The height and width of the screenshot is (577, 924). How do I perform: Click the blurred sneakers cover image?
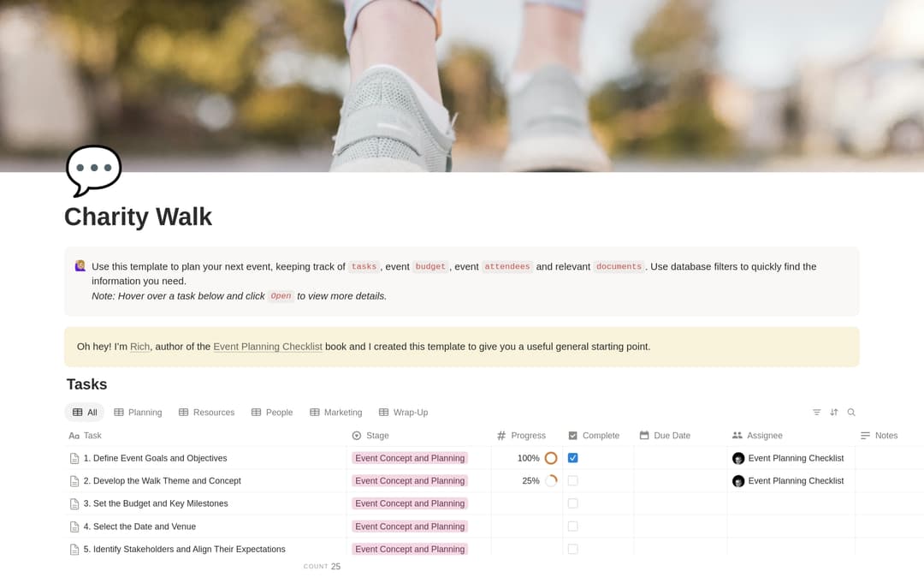coord(462,86)
